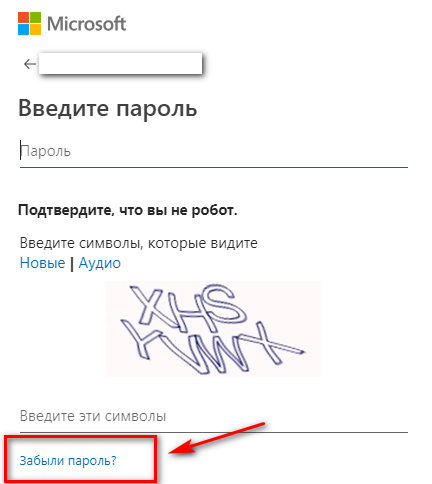Click the gray underline below captcha input
Viewport: 432px width, 484px height.
point(214,432)
